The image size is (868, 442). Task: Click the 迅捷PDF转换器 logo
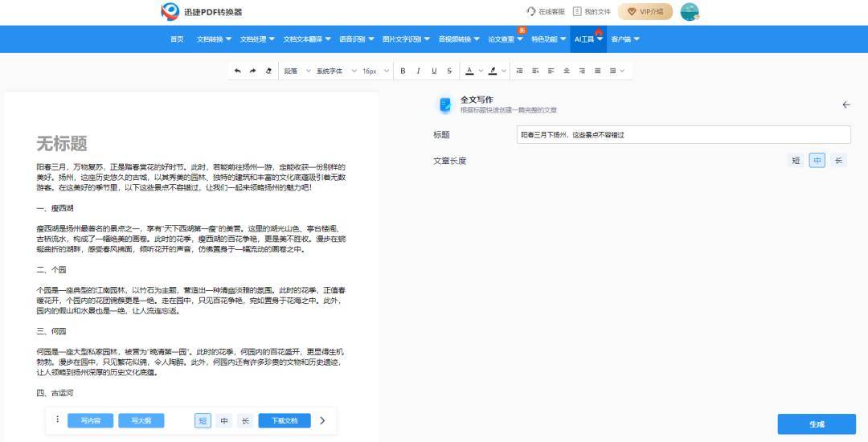coord(202,11)
